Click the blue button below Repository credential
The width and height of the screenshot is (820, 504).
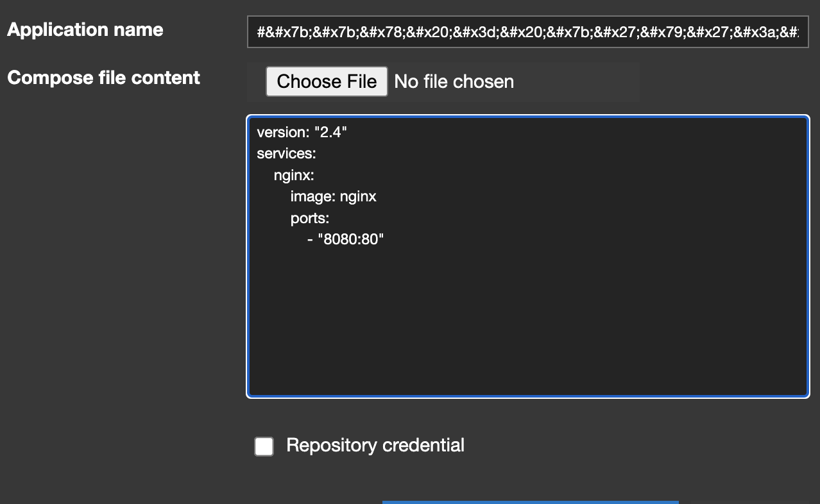(530, 501)
